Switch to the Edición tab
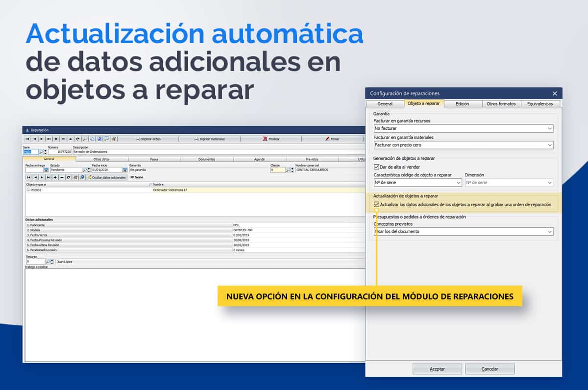This screenshot has width=588, height=390. [462, 104]
